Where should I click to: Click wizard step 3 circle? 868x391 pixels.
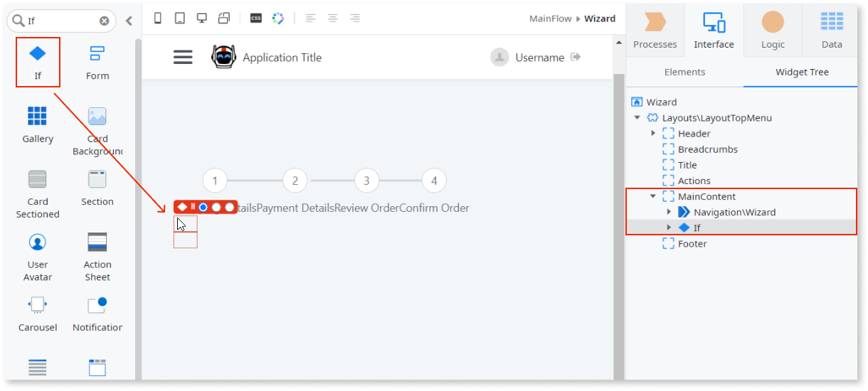366,181
